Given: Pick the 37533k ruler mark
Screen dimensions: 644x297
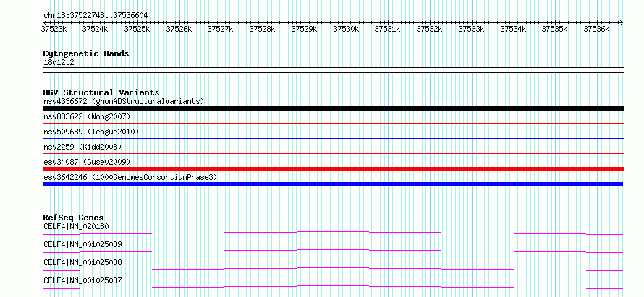Looking at the screenshot, I should pyautogui.click(x=472, y=29).
